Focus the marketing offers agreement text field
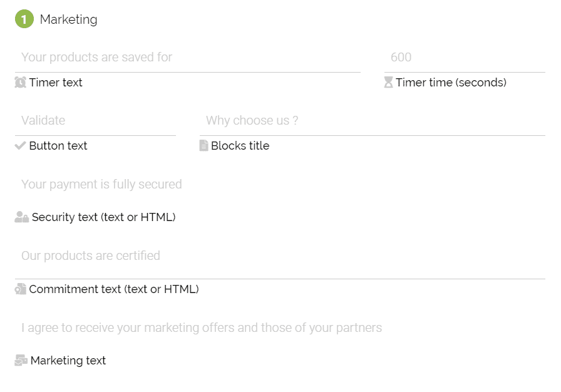 click(x=280, y=328)
